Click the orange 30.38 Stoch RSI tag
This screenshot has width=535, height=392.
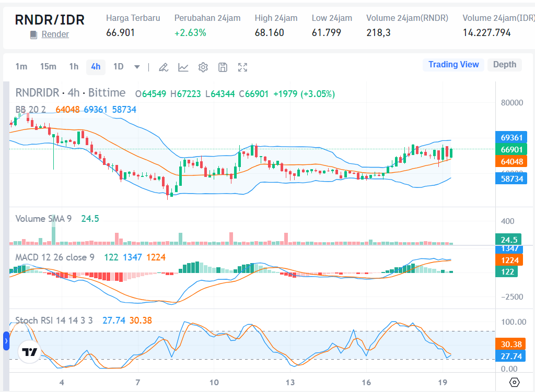click(x=511, y=345)
